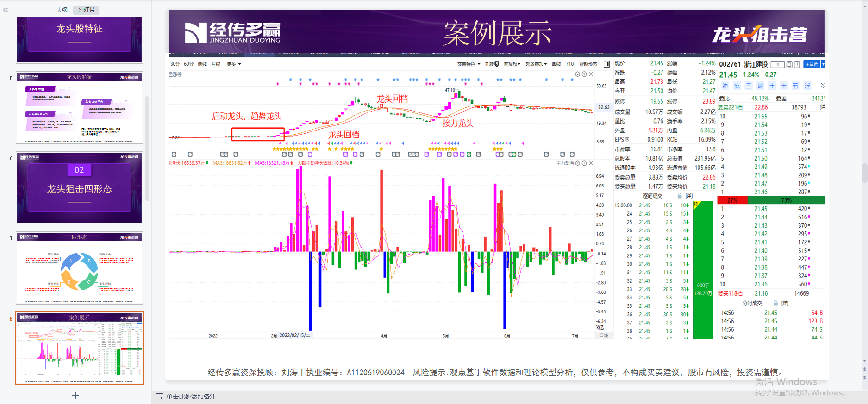
Task: Select slide 8 thumbnail 案例展示
Action: pos(79,348)
